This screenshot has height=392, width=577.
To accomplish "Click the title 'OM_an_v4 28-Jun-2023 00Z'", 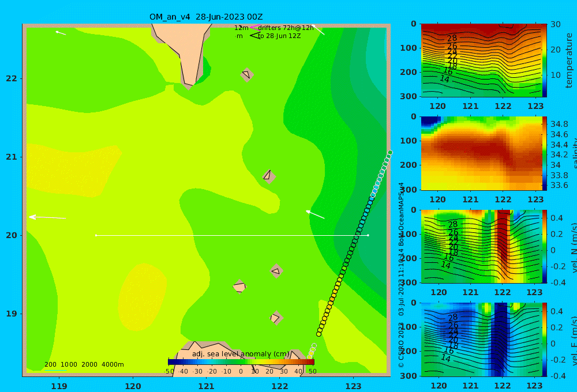I will click(206, 17).
